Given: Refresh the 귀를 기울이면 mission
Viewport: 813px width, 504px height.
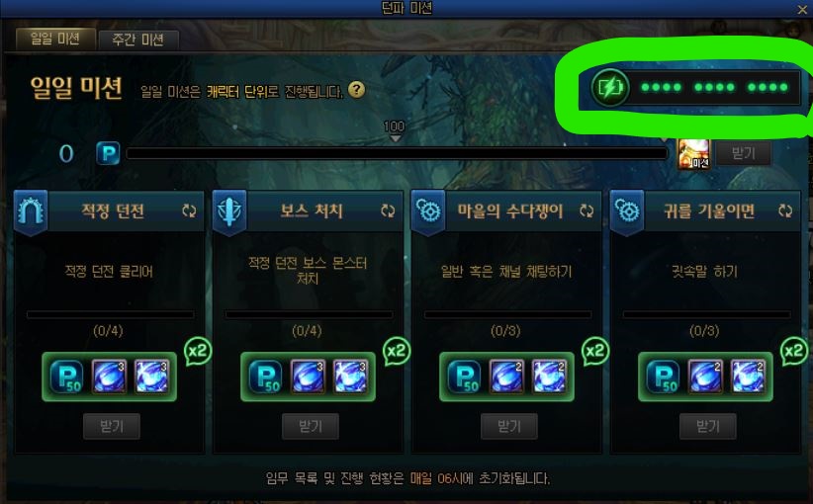Looking at the screenshot, I should pyautogui.click(x=785, y=210).
